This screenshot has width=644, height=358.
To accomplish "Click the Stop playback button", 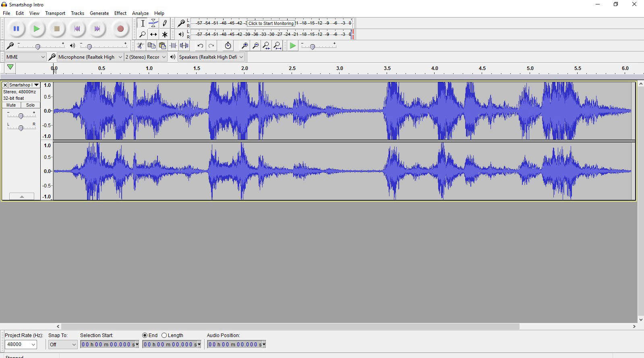I will pos(57,29).
